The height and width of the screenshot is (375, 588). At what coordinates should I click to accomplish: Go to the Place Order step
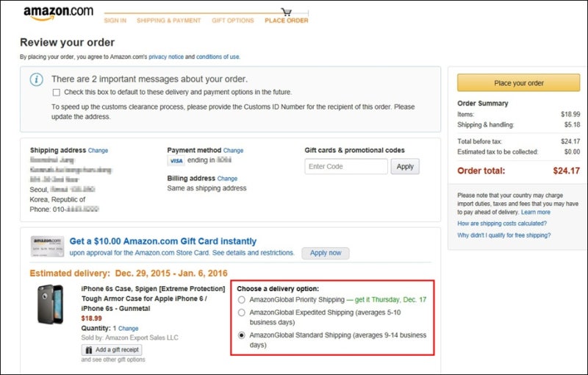point(287,21)
